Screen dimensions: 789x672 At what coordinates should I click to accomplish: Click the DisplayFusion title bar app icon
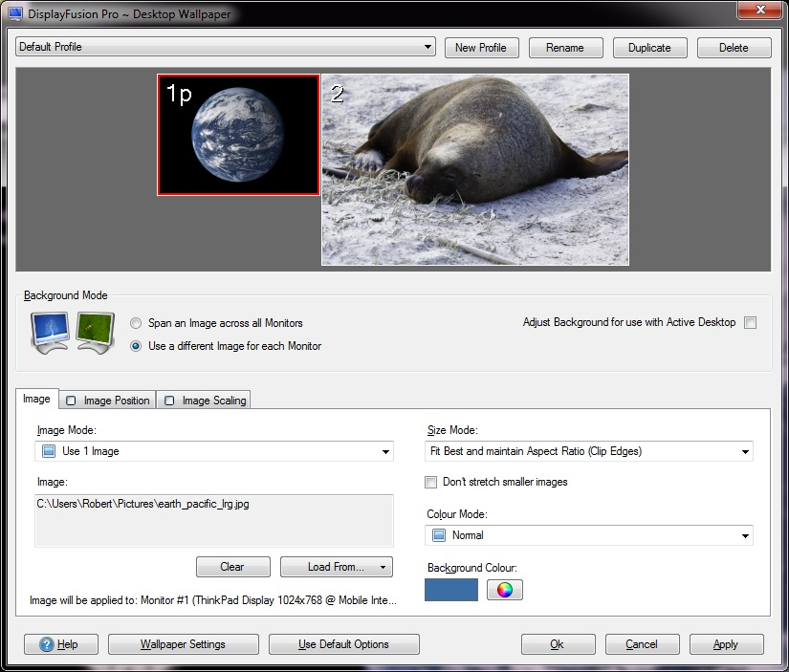point(16,14)
